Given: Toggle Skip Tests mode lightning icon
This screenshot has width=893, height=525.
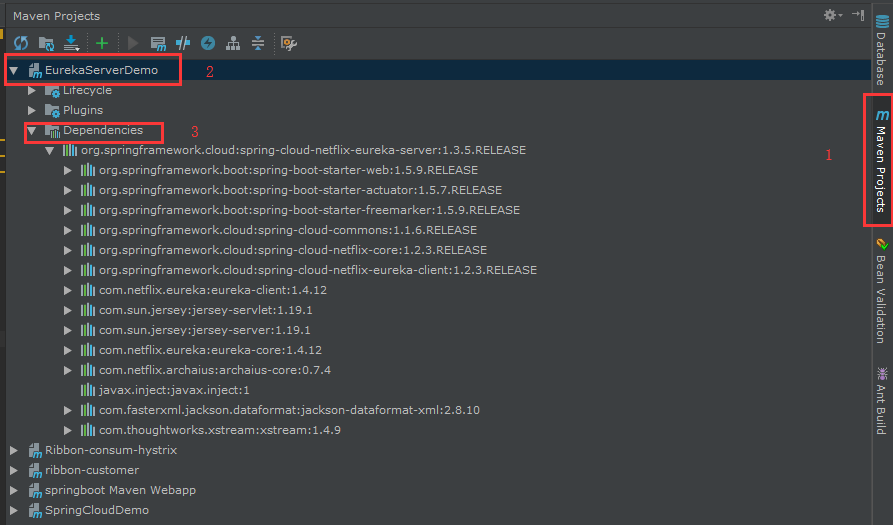Looking at the screenshot, I should 208,43.
